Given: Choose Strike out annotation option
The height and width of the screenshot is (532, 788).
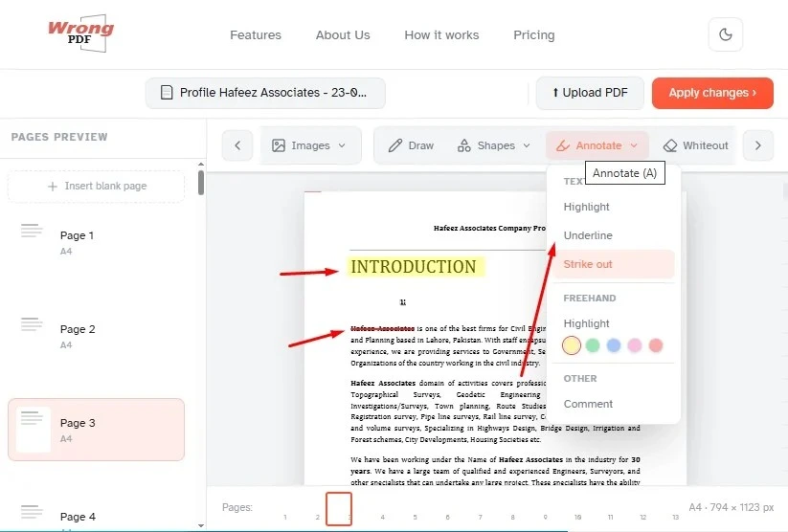Looking at the screenshot, I should coord(613,264).
